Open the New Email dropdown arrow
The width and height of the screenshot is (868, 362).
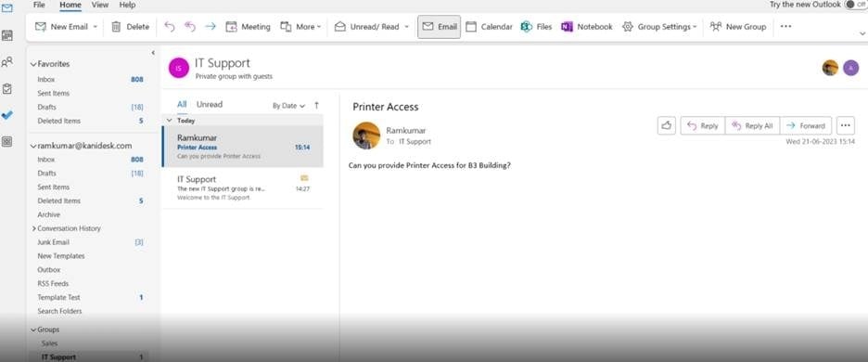point(96,27)
